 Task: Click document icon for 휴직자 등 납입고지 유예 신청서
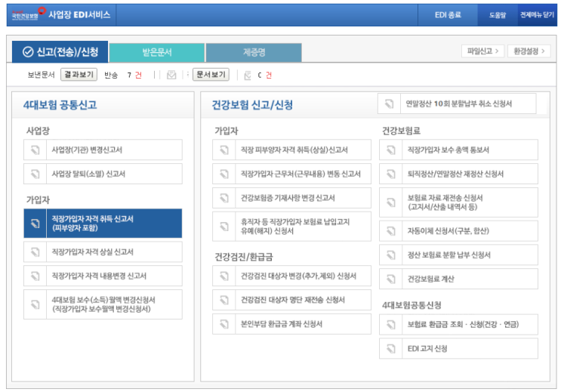pos(224,227)
